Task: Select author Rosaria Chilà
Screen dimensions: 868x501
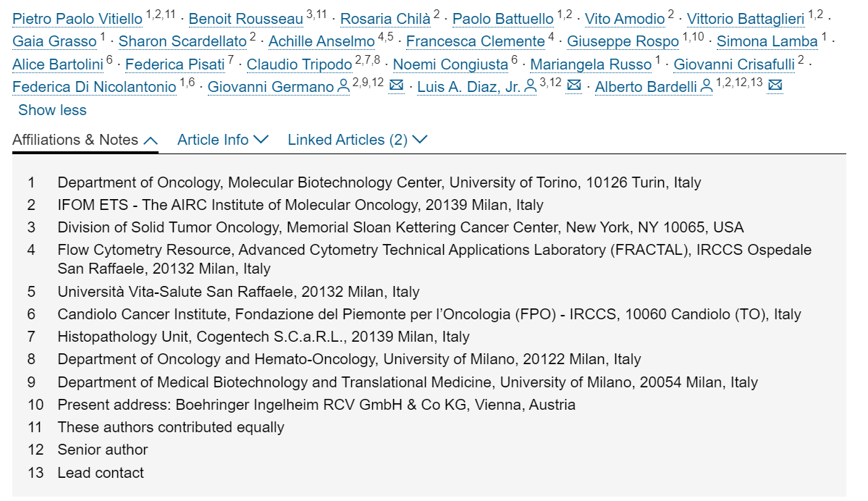Action: click(385, 18)
